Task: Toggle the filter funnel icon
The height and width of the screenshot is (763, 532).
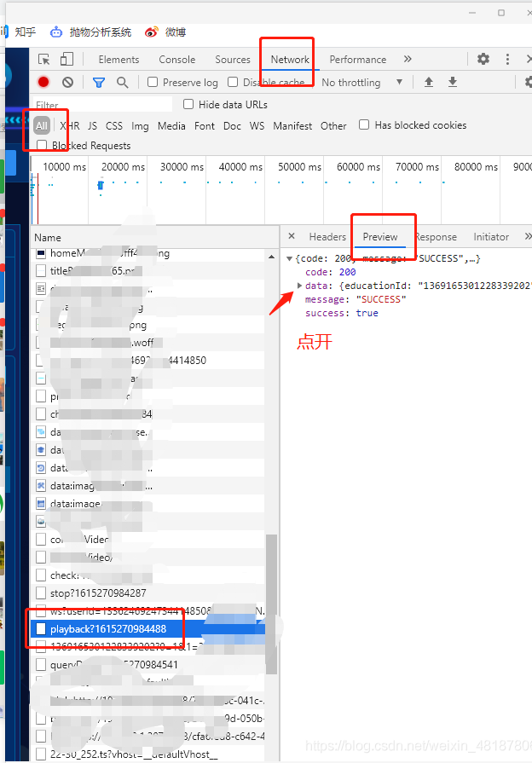Action: point(99,83)
